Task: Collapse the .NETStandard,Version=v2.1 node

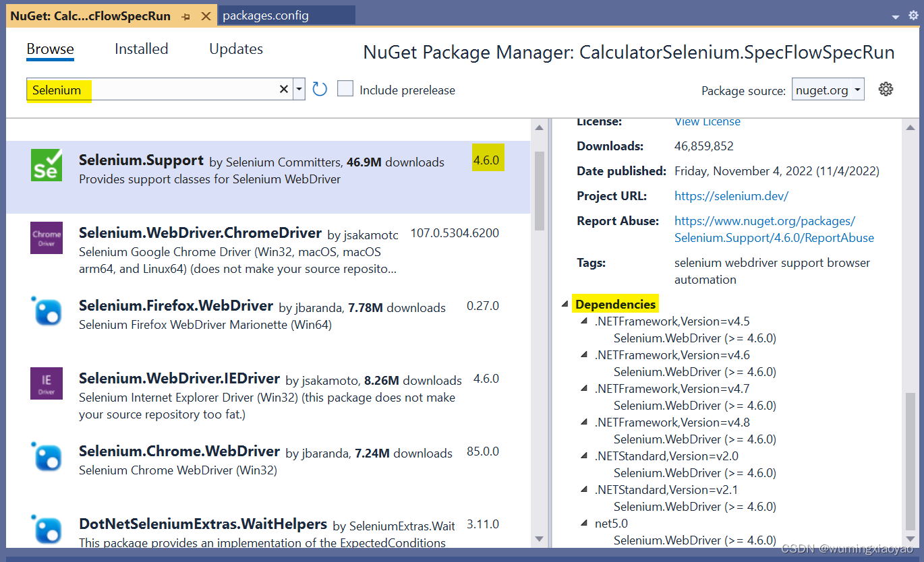Action: 584,490
